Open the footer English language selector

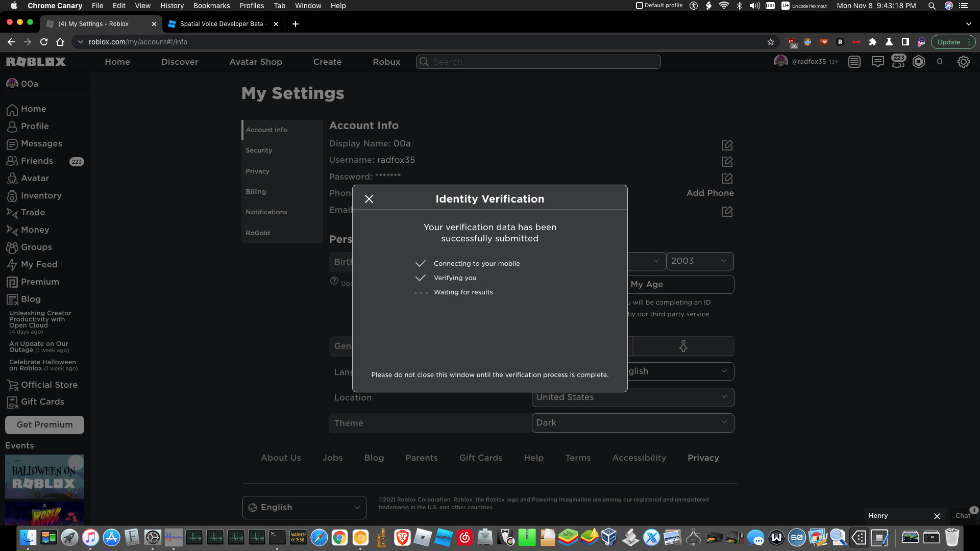(304, 507)
